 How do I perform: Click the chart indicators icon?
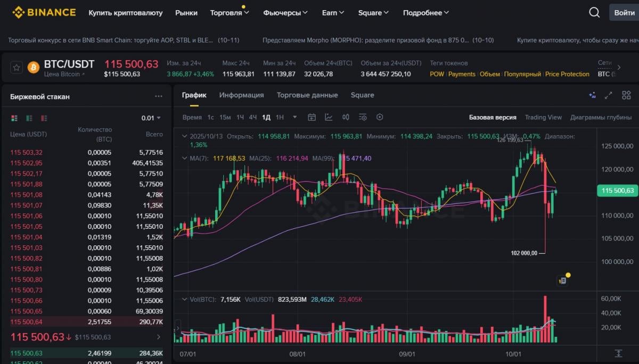pyautogui.click(x=329, y=117)
